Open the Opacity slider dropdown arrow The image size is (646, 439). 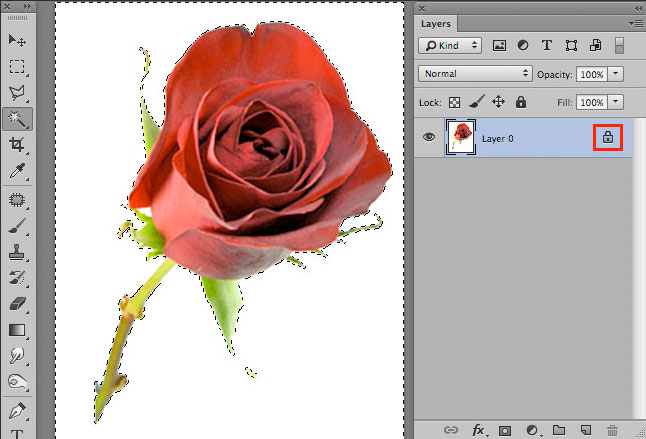tap(616, 74)
